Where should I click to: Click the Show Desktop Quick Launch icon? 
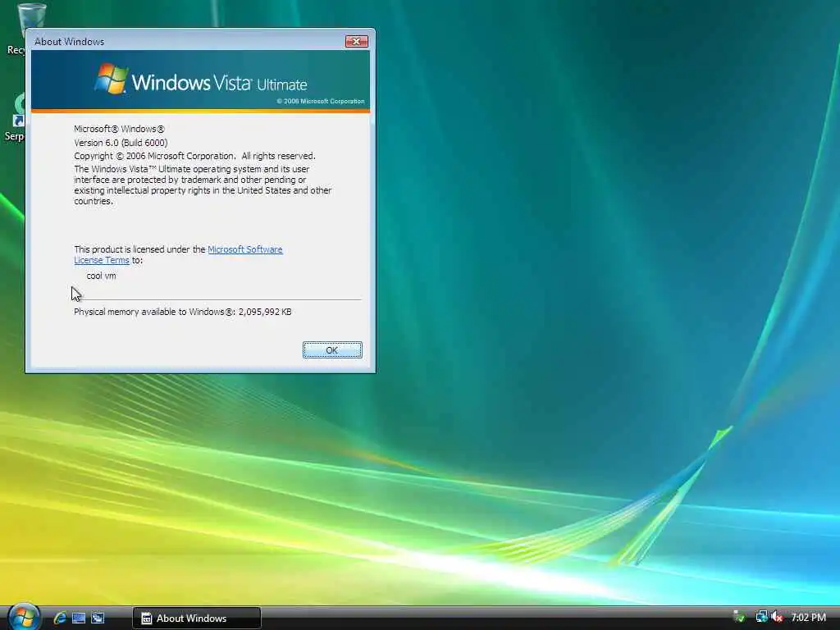click(x=79, y=618)
